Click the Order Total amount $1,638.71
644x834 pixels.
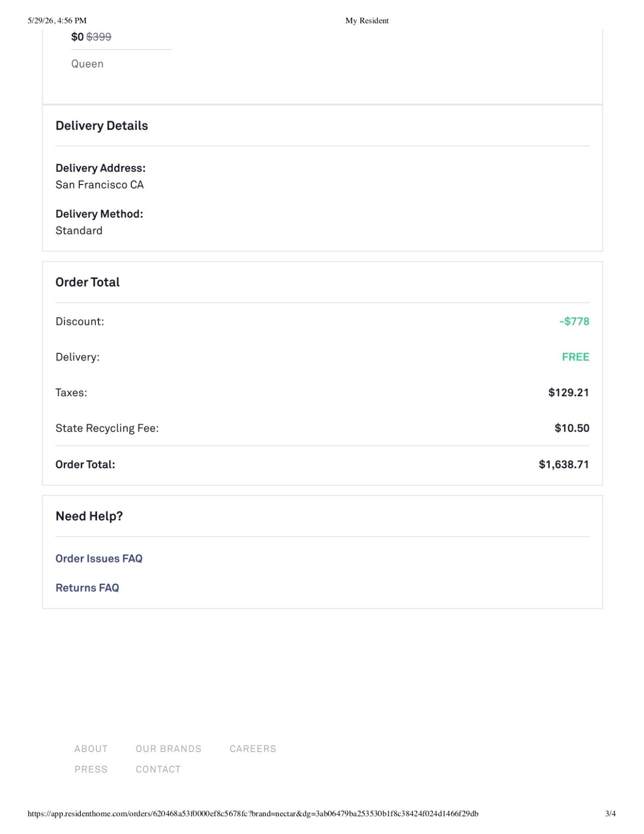[564, 464]
